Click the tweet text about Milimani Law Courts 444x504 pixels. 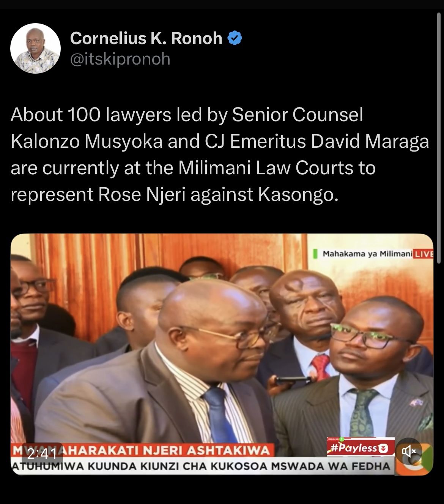point(220,155)
